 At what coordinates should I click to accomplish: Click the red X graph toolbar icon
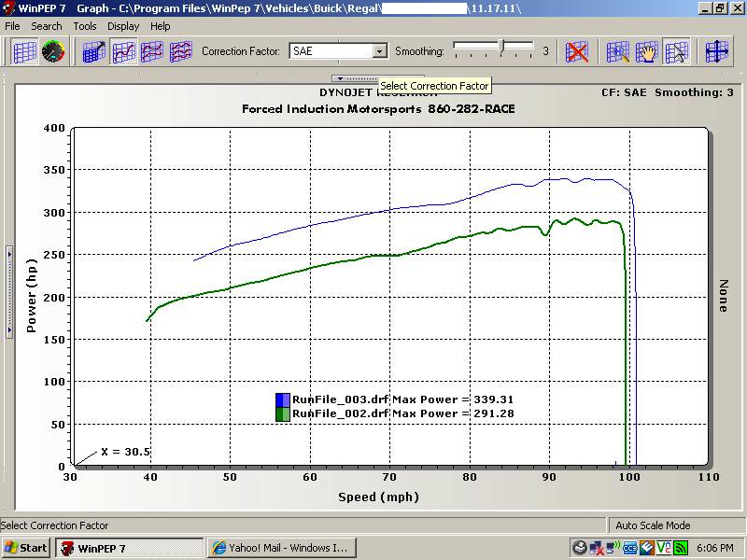tap(577, 51)
